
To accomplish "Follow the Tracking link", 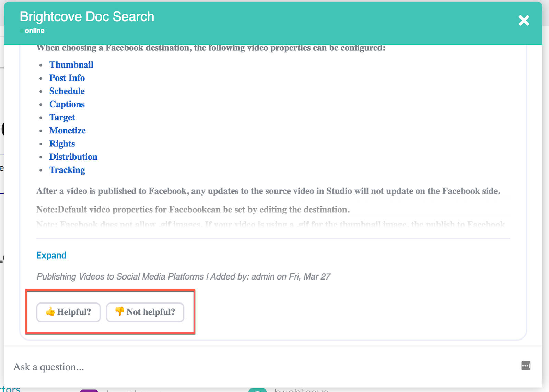I will (x=67, y=170).
